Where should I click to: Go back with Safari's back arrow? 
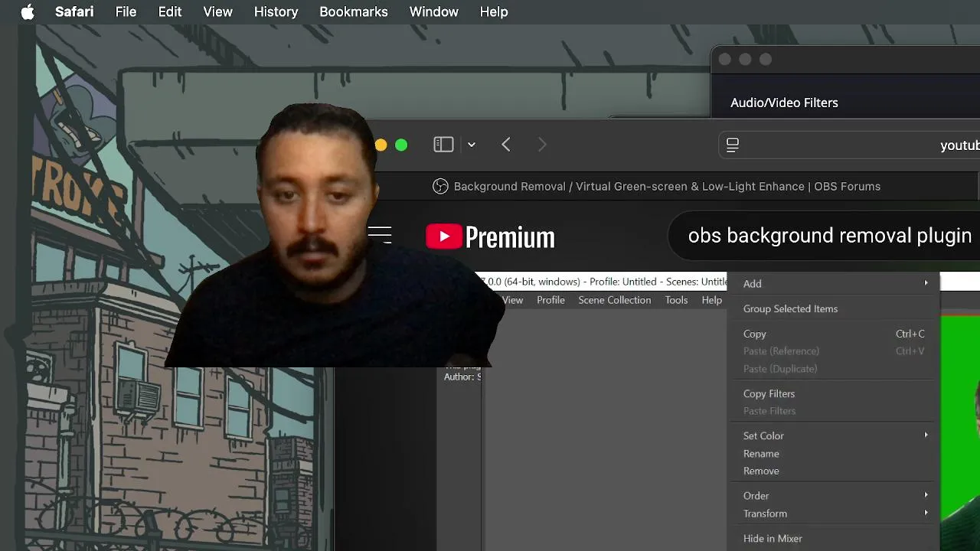pyautogui.click(x=506, y=144)
